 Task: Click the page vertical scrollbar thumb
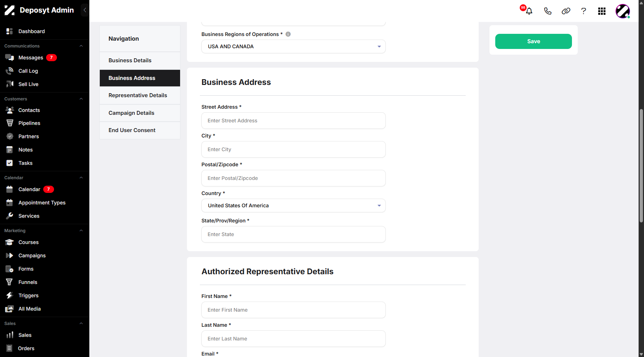641,166
